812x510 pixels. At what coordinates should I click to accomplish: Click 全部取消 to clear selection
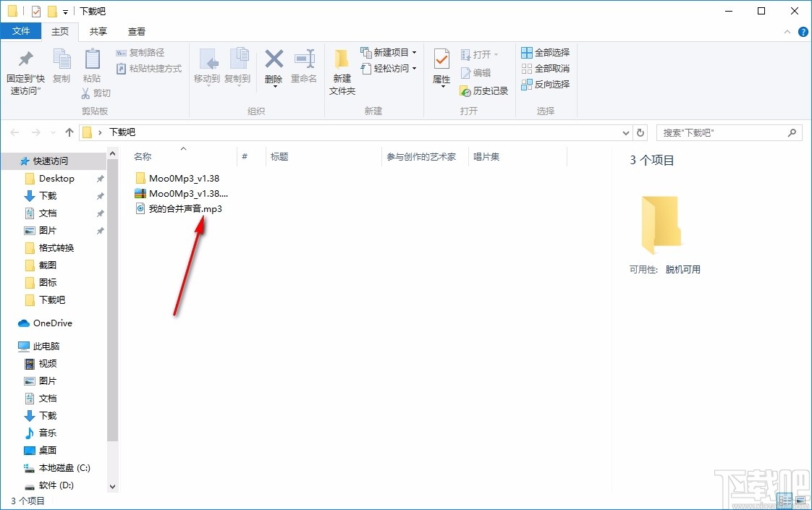point(546,68)
